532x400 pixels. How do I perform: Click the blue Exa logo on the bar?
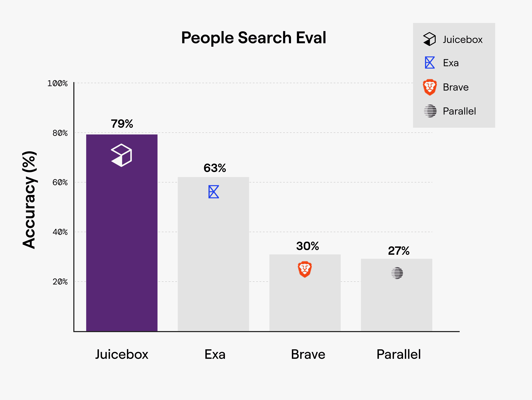click(214, 192)
